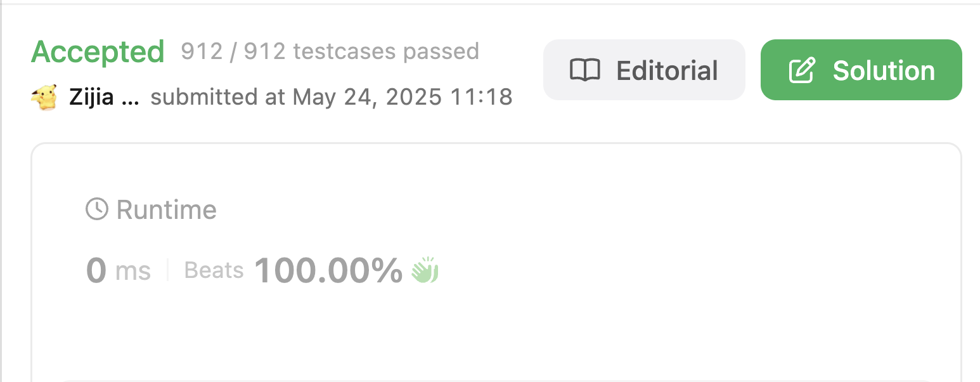Click the clapping hands icon
This screenshot has height=382, width=980.
click(x=425, y=270)
